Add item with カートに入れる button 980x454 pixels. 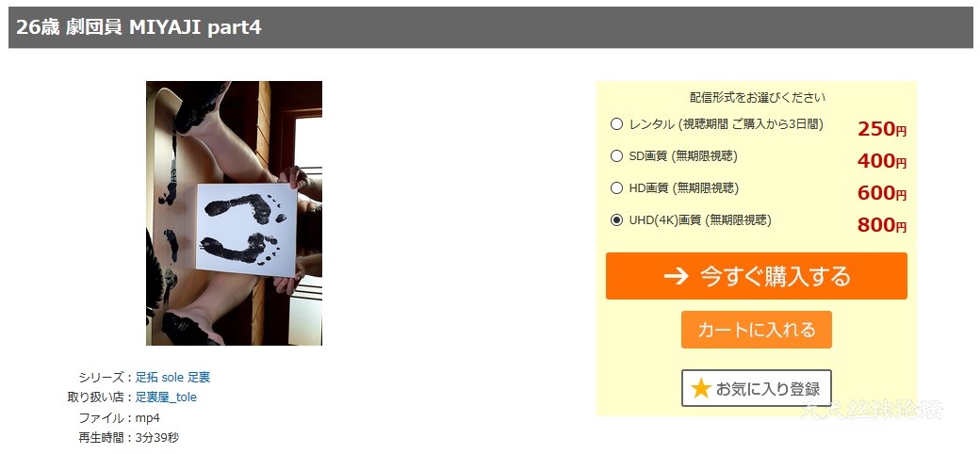tap(757, 330)
